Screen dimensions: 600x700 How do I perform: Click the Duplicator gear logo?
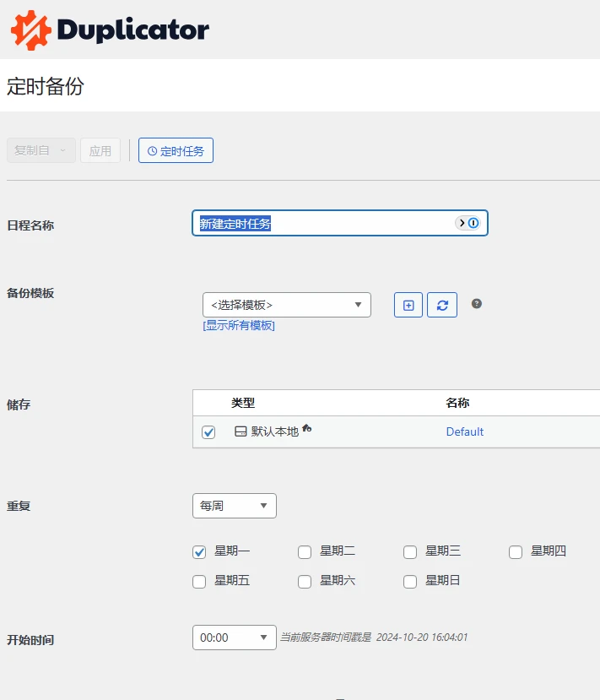[30, 30]
